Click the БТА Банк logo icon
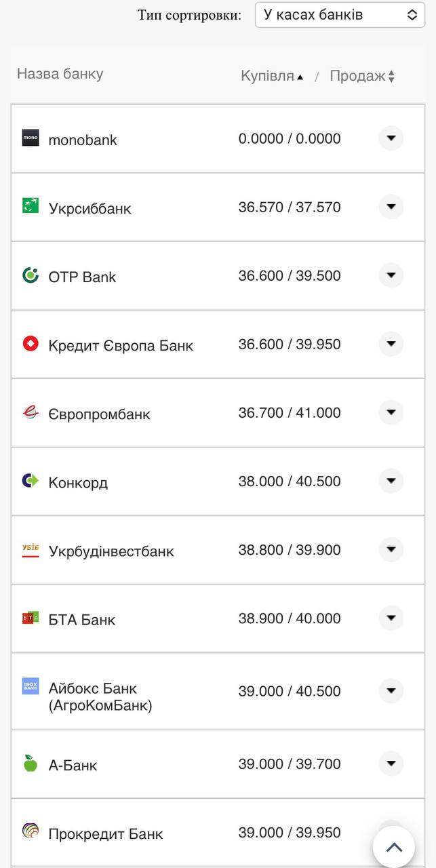This screenshot has width=436, height=868. [x=30, y=618]
